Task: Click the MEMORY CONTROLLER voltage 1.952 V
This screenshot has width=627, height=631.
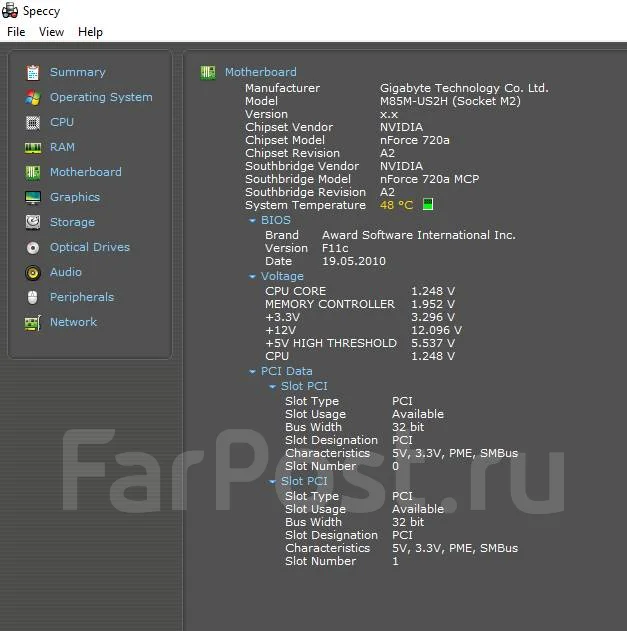Action: pyautogui.click(x=433, y=304)
